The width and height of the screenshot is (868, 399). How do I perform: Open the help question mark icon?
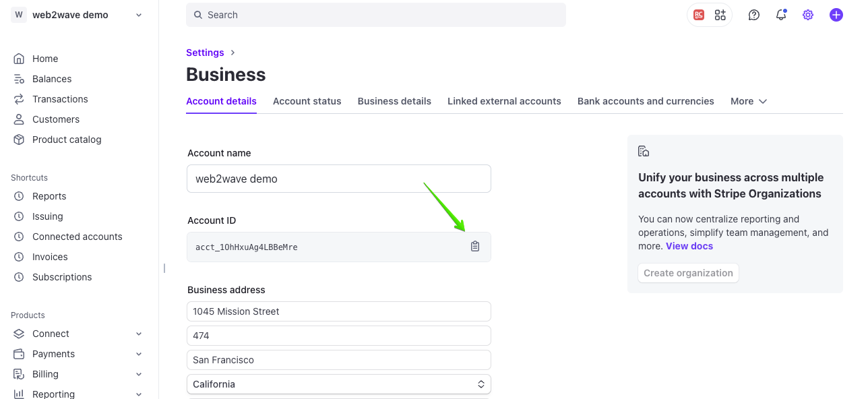[754, 15]
